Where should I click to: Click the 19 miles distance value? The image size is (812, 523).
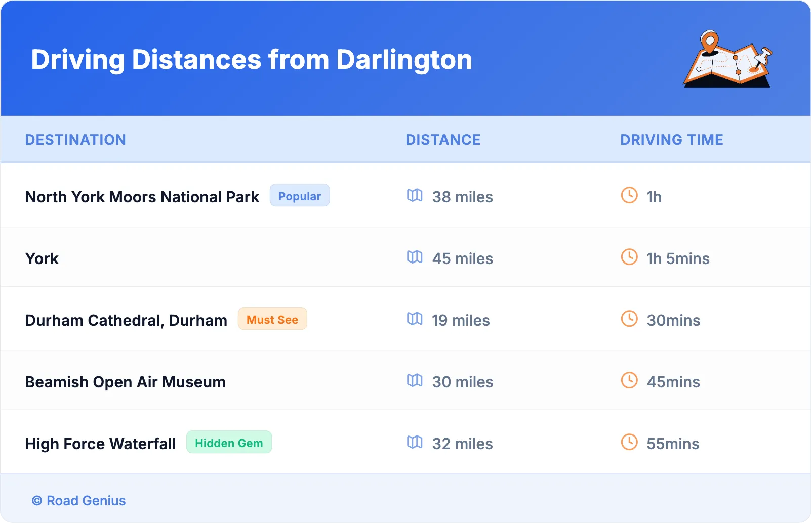pos(461,320)
